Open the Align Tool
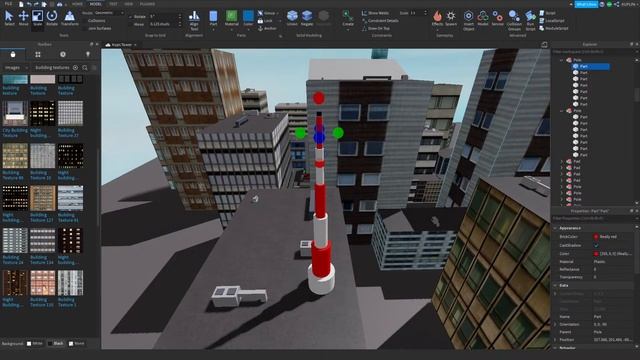The image size is (640, 360). point(194,20)
